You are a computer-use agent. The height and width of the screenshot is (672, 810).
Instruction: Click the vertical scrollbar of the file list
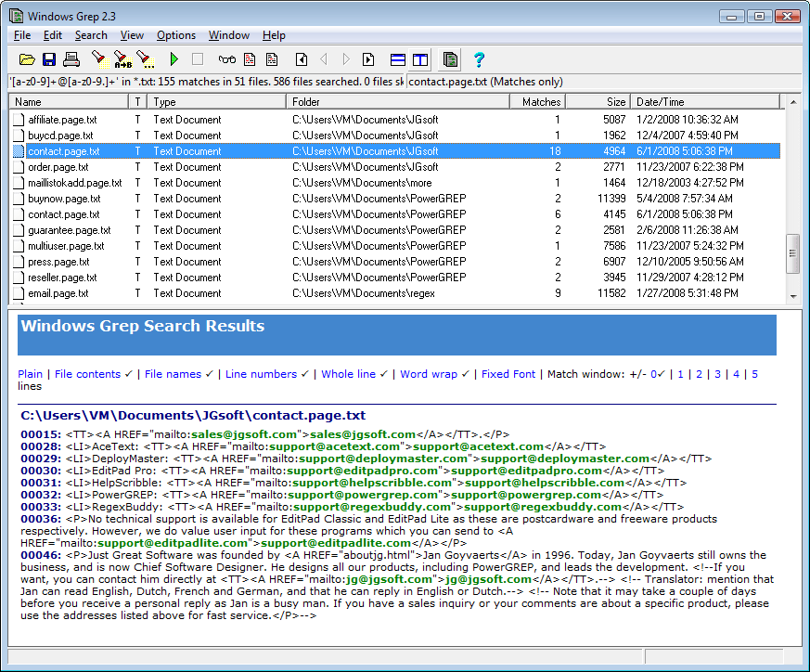(793, 251)
